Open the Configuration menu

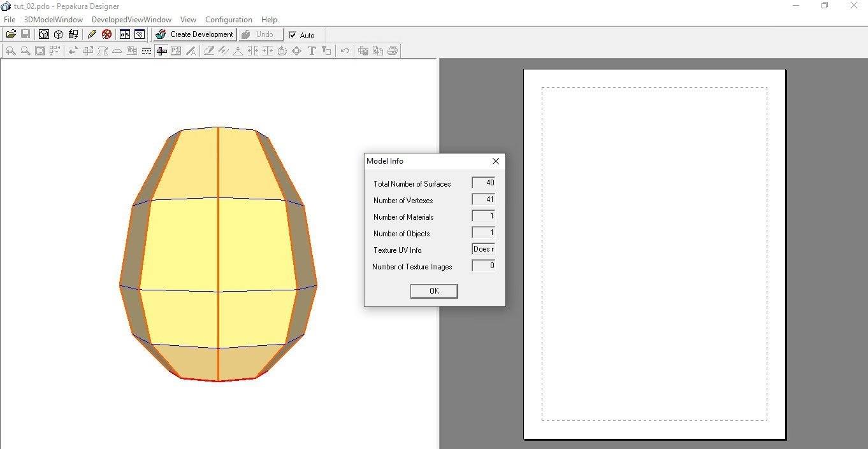(x=229, y=20)
